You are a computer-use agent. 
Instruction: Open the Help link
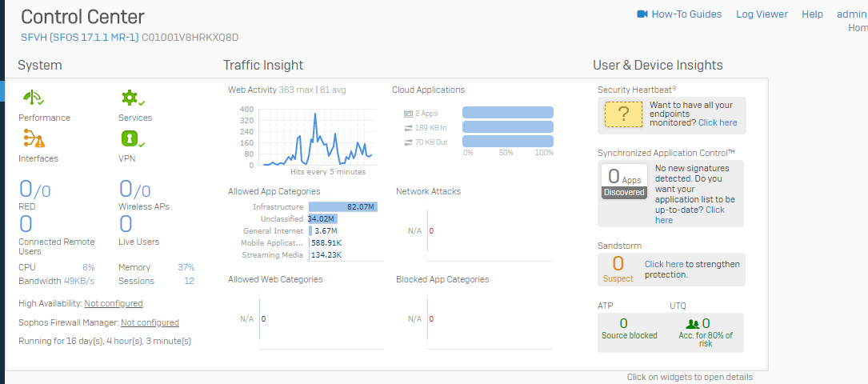(x=812, y=14)
